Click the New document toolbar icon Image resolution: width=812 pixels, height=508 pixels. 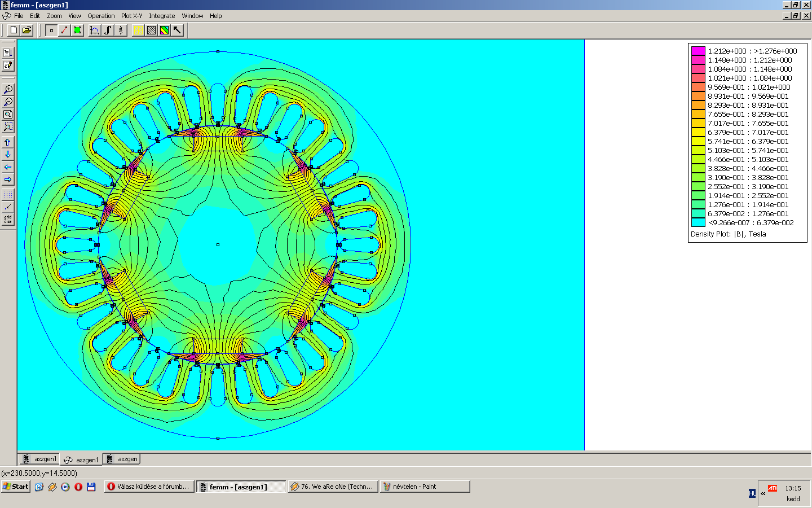click(x=14, y=30)
